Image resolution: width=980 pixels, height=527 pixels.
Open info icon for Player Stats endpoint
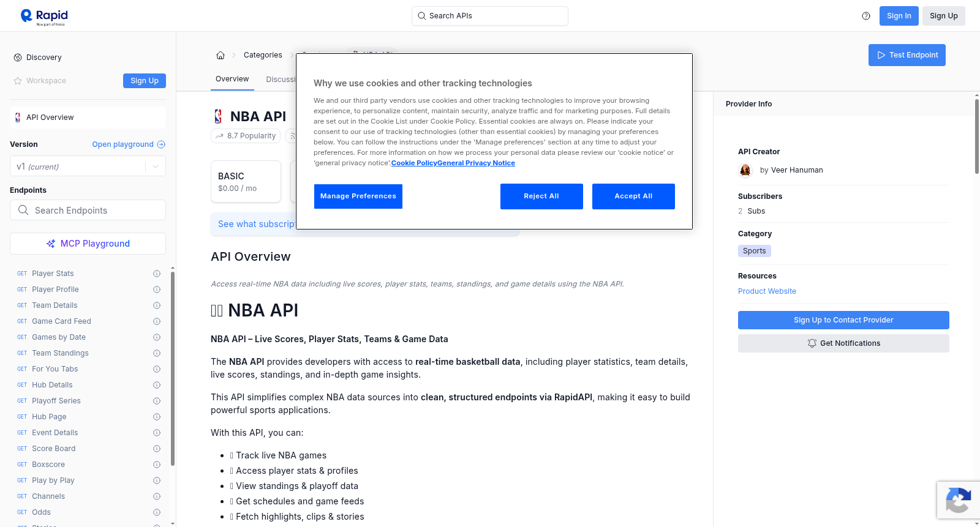point(157,274)
